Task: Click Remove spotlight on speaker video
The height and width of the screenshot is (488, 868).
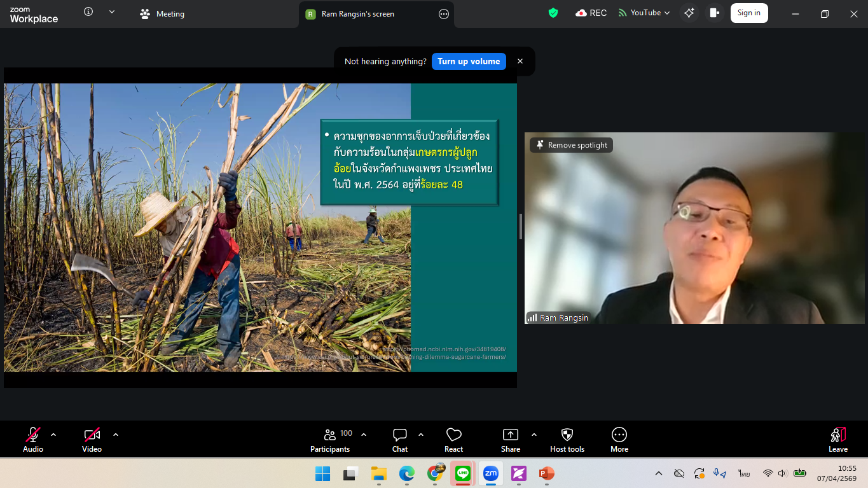Action: point(571,145)
